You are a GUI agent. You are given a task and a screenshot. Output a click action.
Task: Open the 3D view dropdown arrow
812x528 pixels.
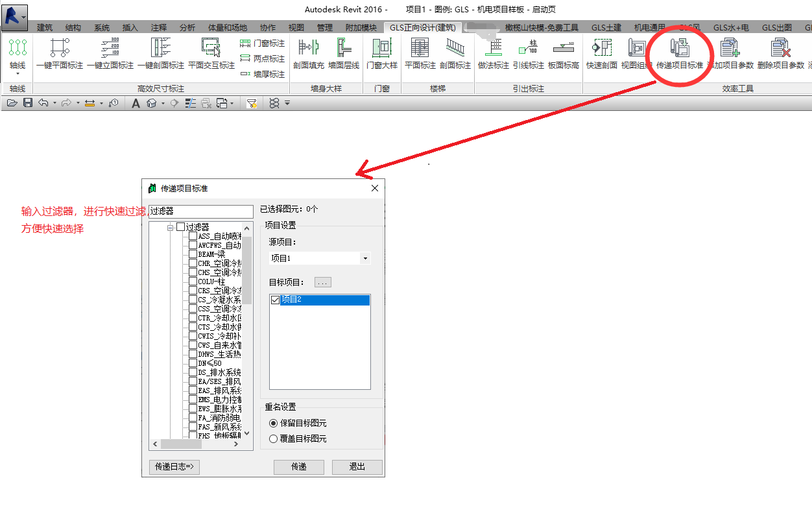[162, 103]
